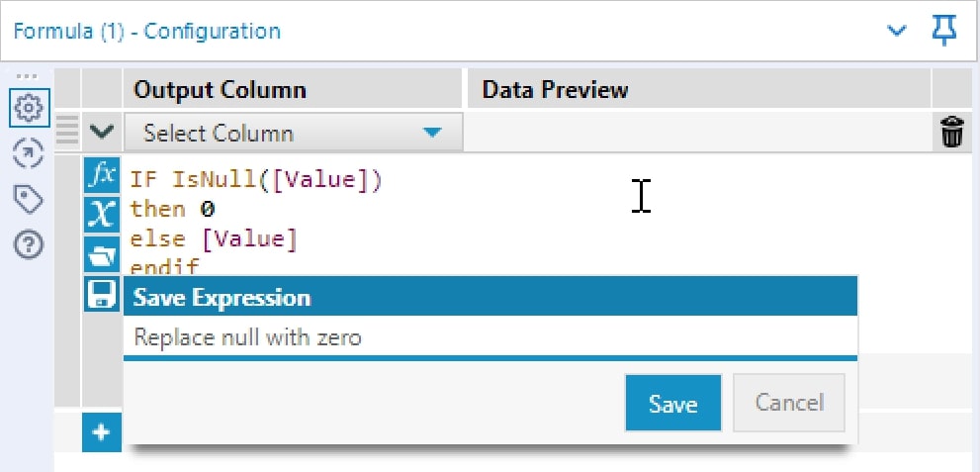Expand the Configuration window options chevron
The image size is (980, 472).
tap(897, 31)
